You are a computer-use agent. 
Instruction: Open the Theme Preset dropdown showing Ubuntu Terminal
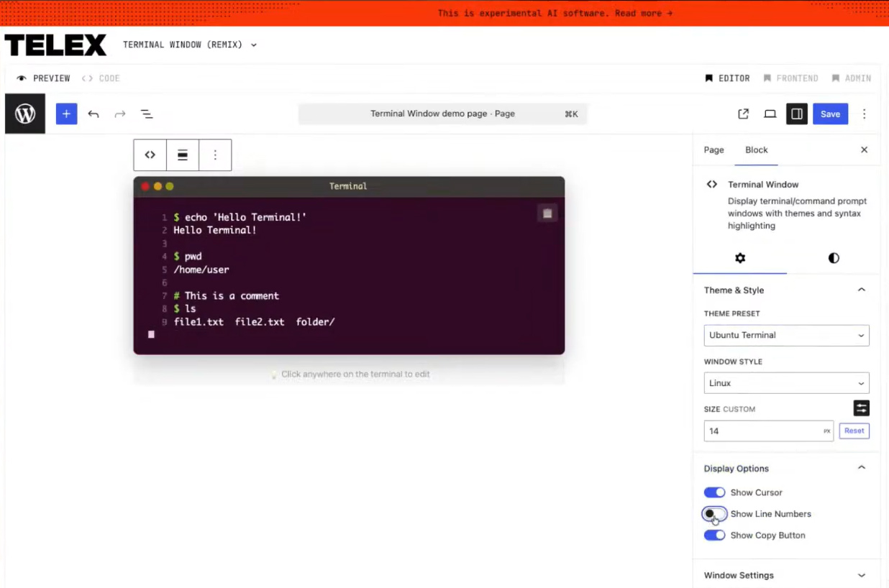tap(786, 335)
